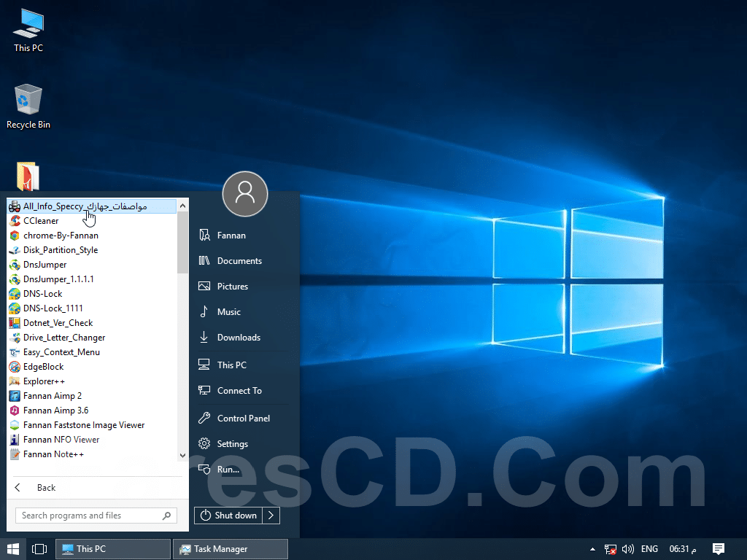Open chrome-By-Fannan icon
The image size is (747, 560).
pyautogui.click(x=15, y=236)
